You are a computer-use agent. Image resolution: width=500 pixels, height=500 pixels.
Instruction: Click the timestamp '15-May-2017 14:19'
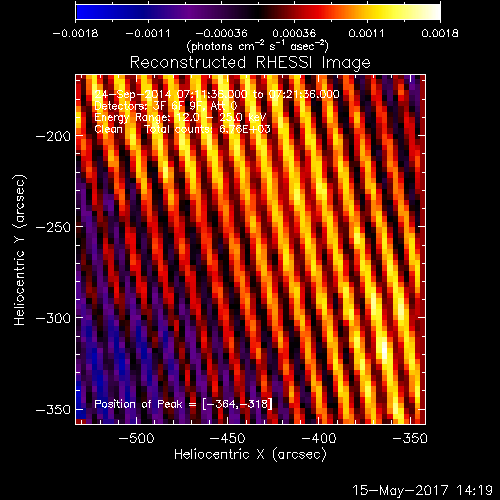pos(422,490)
